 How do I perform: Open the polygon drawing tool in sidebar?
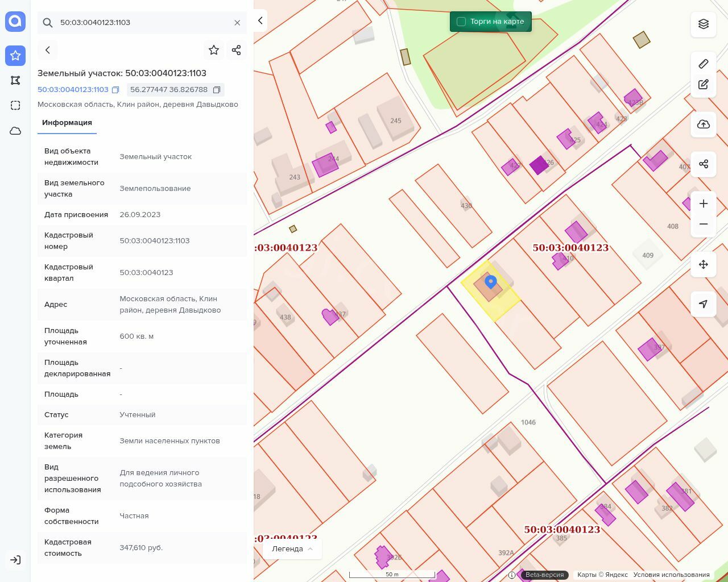(x=15, y=80)
